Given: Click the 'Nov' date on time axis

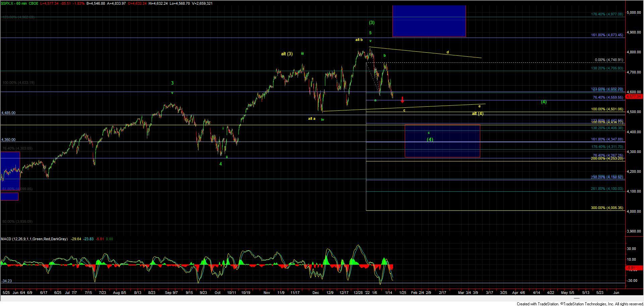Looking at the screenshot, I should click(267, 293).
